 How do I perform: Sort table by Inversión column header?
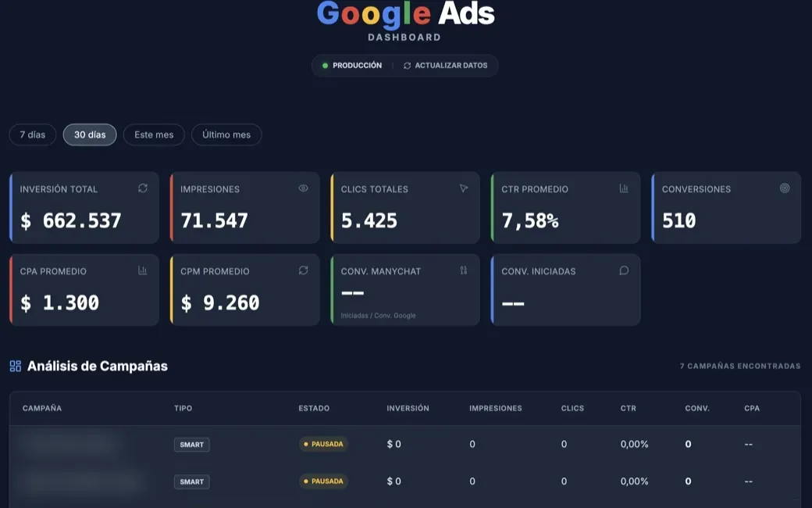click(408, 408)
